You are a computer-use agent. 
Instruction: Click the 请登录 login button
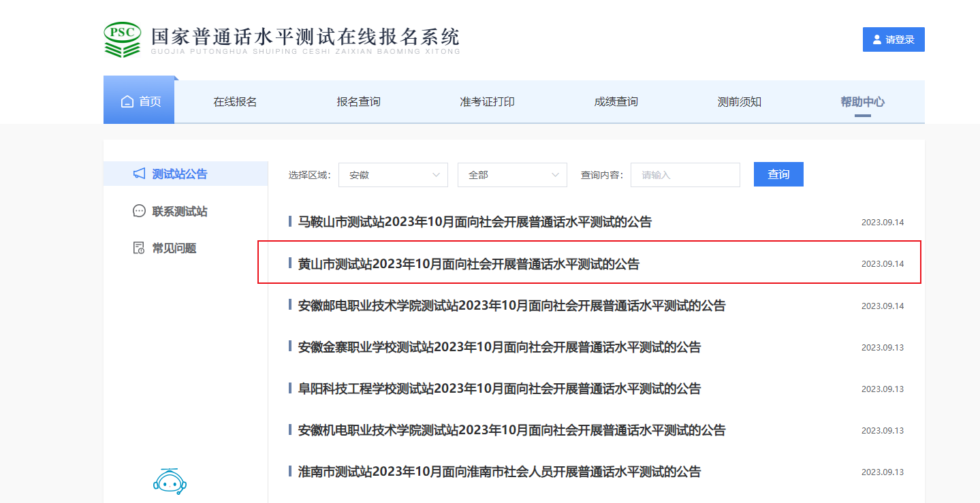[x=894, y=39]
